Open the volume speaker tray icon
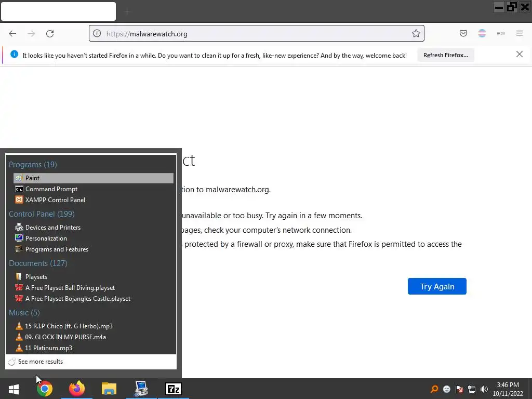The width and height of the screenshot is (532, 399). (x=484, y=389)
